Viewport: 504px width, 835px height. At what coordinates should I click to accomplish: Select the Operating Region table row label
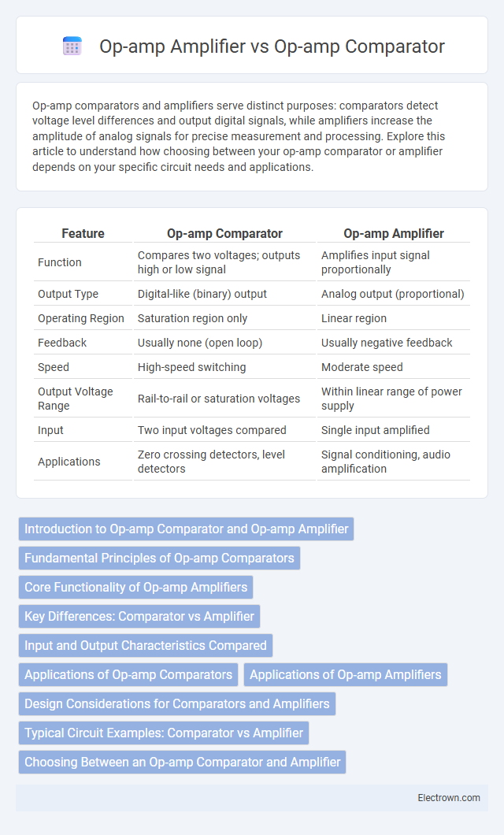click(x=81, y=318)
